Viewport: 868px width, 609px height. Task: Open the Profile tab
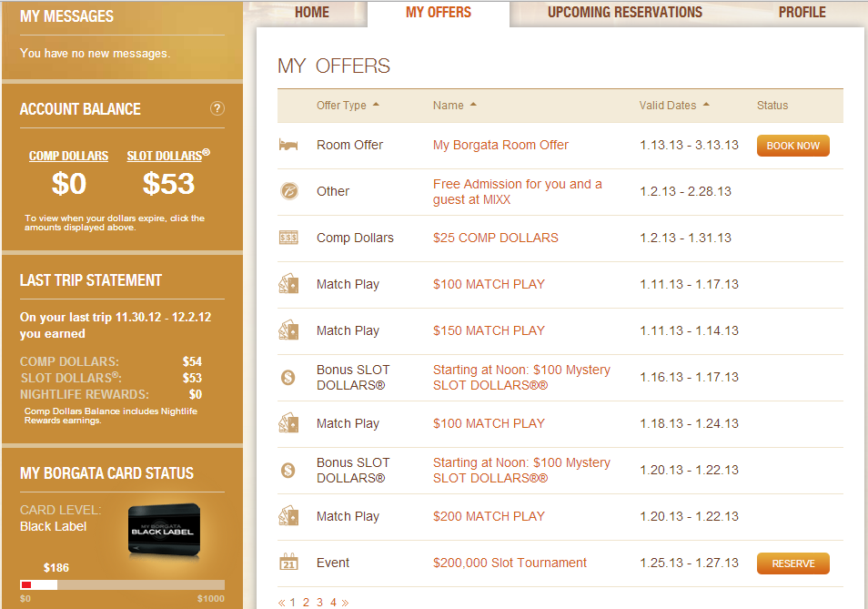click(802, 12)
